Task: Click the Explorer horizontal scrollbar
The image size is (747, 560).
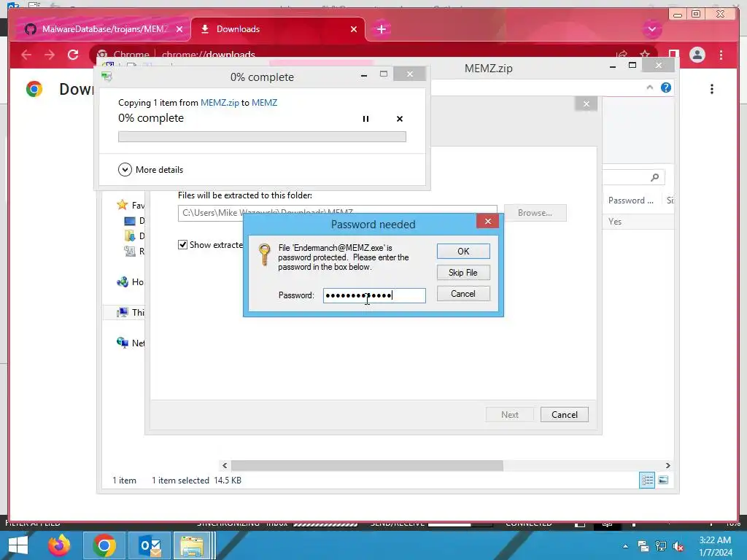Action: (367, 465)
